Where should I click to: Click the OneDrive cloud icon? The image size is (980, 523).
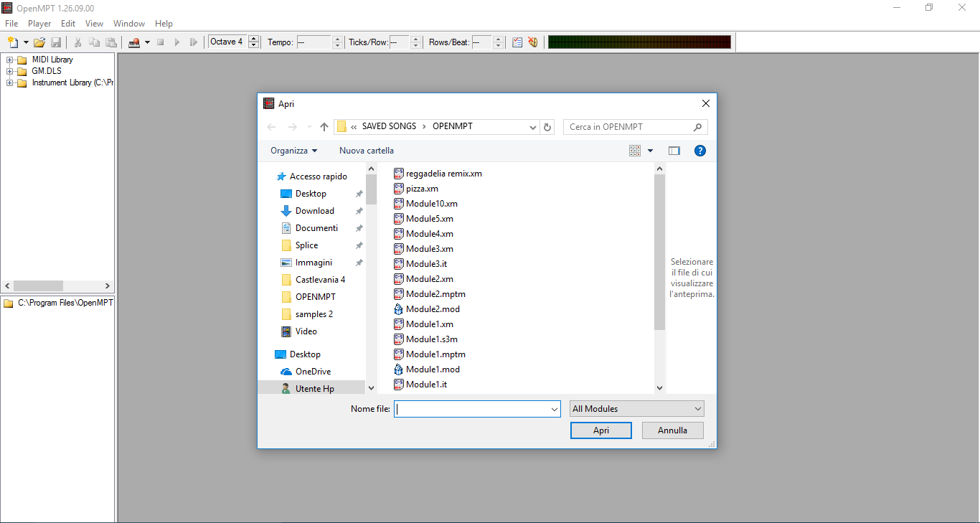(x=286, y=372)
